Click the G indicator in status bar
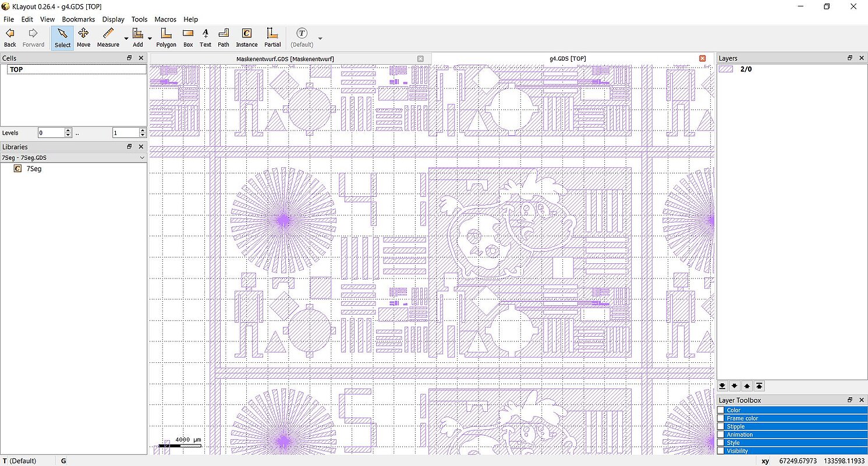868x466 pixels. [x=63, y=461]
